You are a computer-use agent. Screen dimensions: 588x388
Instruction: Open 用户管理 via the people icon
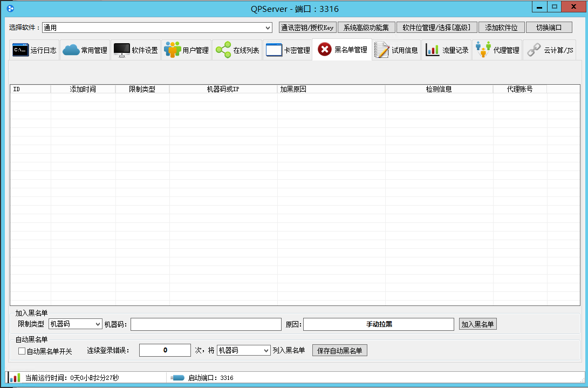tap(172, 50)
